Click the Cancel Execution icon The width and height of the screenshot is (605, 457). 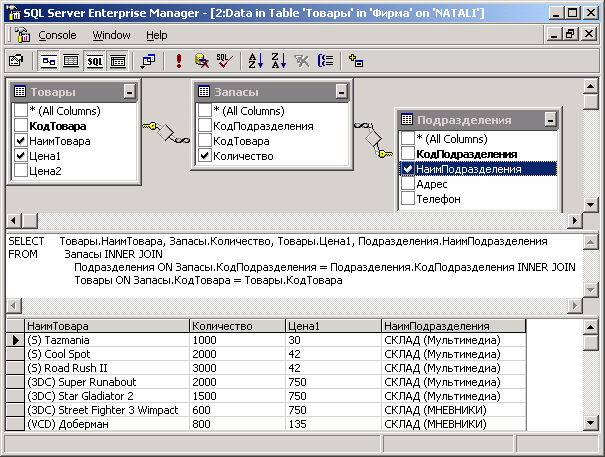(201, 61)
